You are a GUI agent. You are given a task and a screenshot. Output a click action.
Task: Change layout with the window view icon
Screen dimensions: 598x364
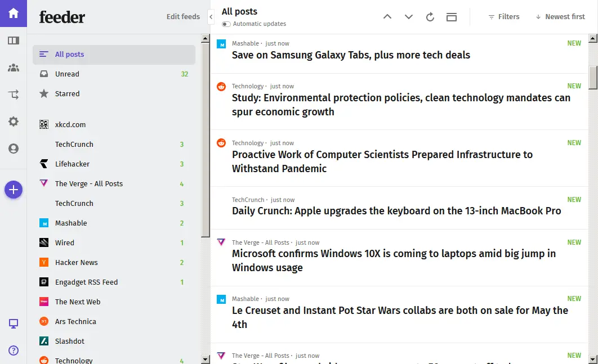[452, 17]
